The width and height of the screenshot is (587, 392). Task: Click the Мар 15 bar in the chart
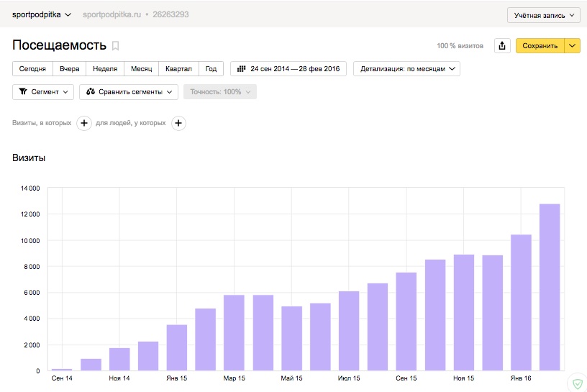pos(234,333)
